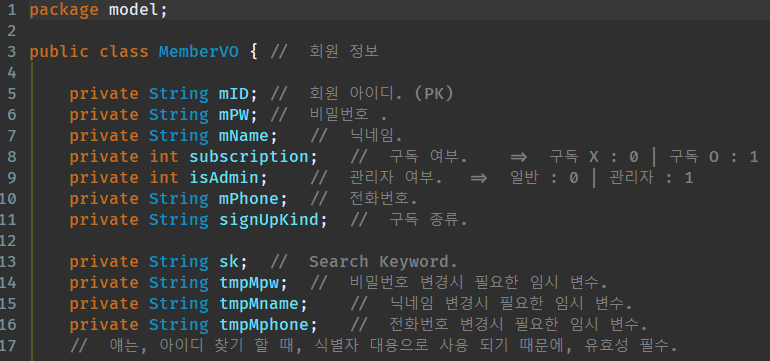Click the variable 'sk'
This screenshot has width=770, height=361.
[x=228, y=262]
